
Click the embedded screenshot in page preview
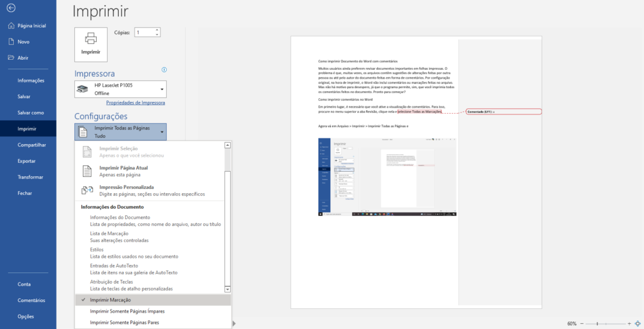tap(387, 177)
